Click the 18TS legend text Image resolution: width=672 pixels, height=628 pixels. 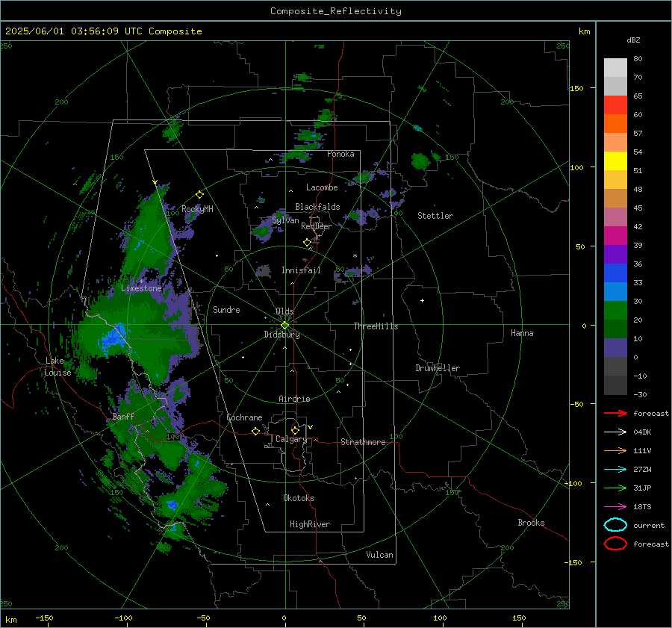642,507
